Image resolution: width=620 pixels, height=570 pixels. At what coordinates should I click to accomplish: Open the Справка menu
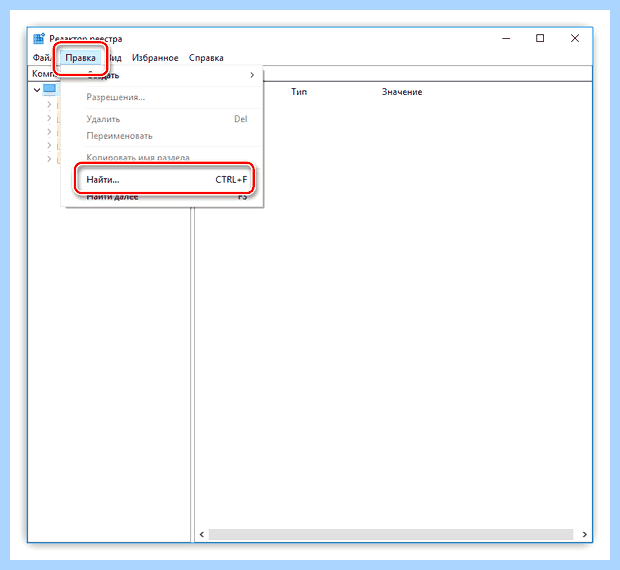206,58
